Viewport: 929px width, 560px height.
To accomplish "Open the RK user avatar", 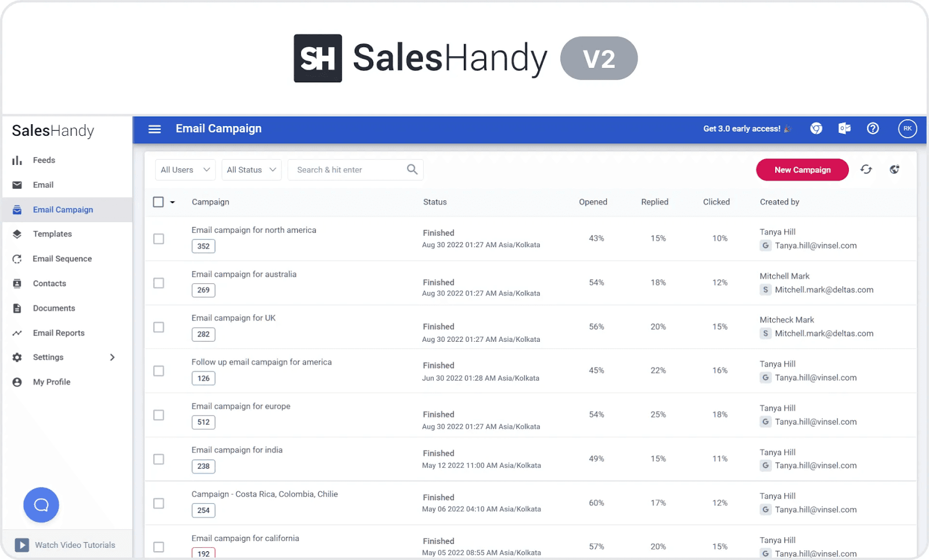I will (x=908, y=129).
